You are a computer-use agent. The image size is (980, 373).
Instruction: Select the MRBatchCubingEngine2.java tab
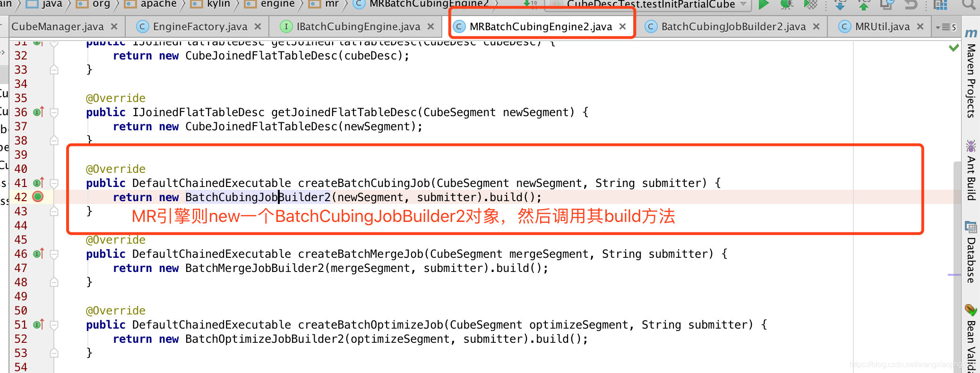pyautogui.click(x=541, y=26)
